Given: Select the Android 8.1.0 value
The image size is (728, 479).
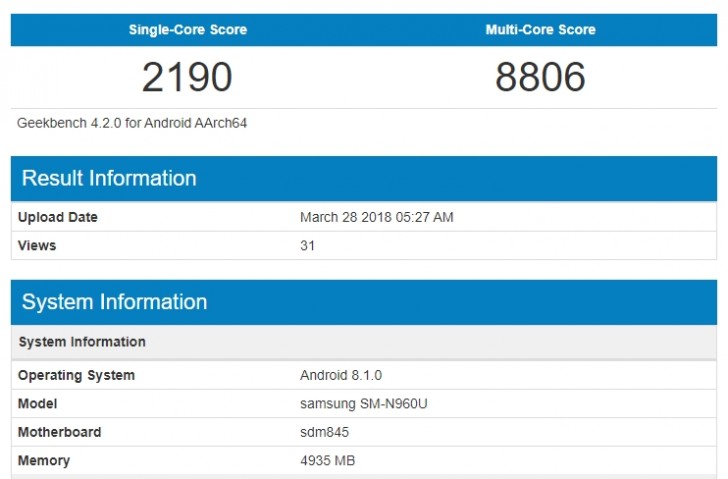Looking at the screenshot, I should point(341,375).
